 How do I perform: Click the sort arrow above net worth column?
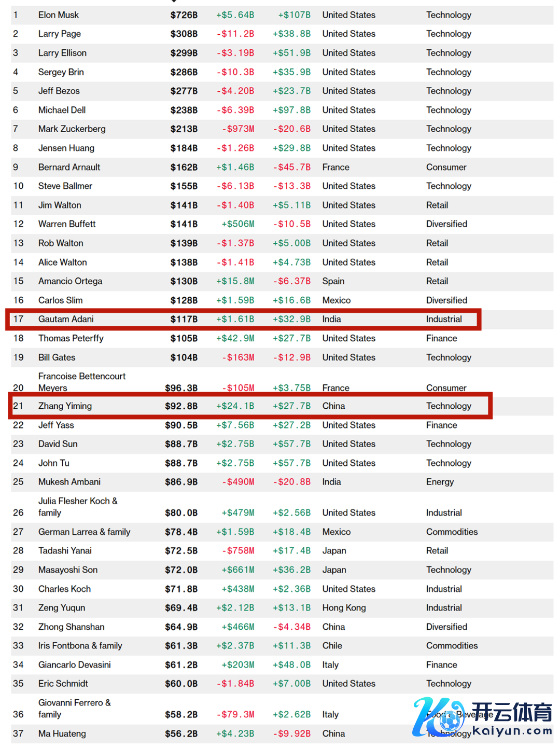pyautogui.click(x=174, y=2)
